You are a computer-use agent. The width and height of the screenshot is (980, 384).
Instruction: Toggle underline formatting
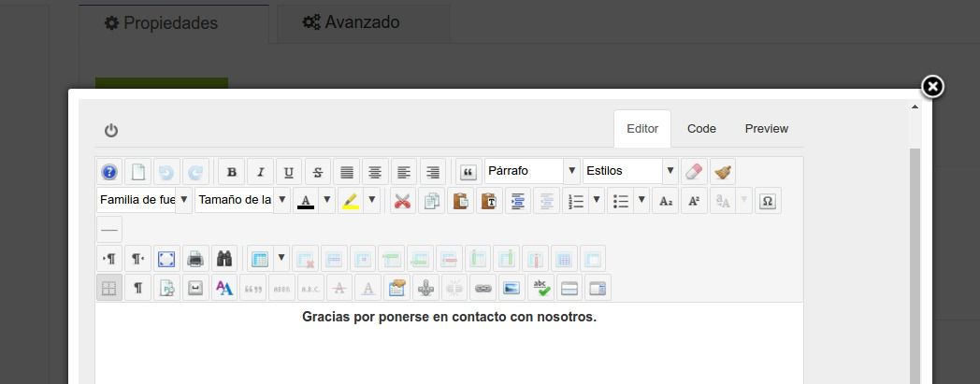[289, 172]
